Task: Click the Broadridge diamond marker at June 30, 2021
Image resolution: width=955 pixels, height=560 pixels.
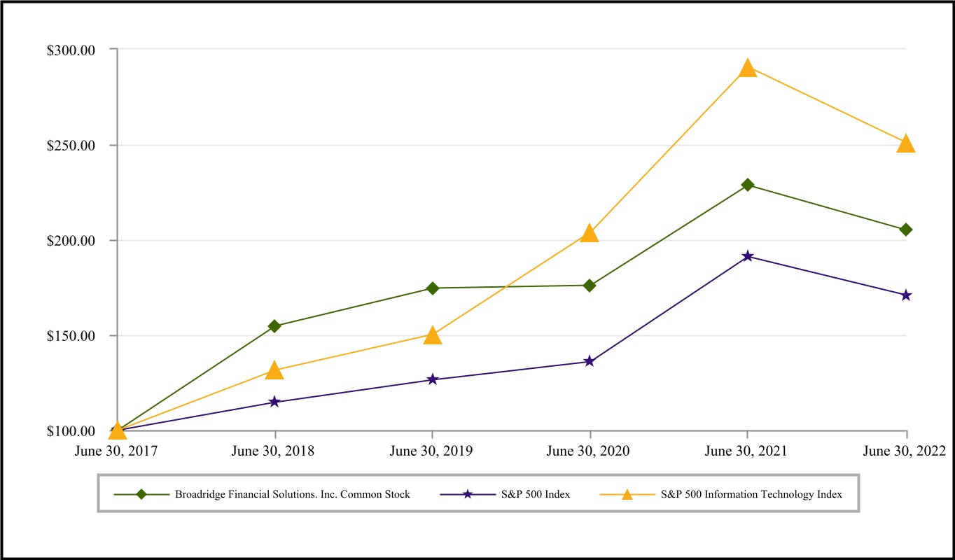Action: click(748, 185)
